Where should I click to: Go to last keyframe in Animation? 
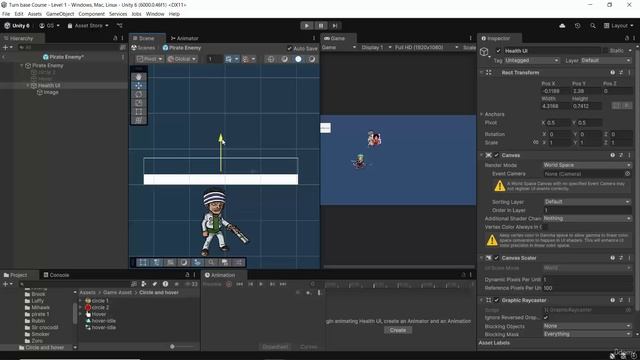click(283, 284)
